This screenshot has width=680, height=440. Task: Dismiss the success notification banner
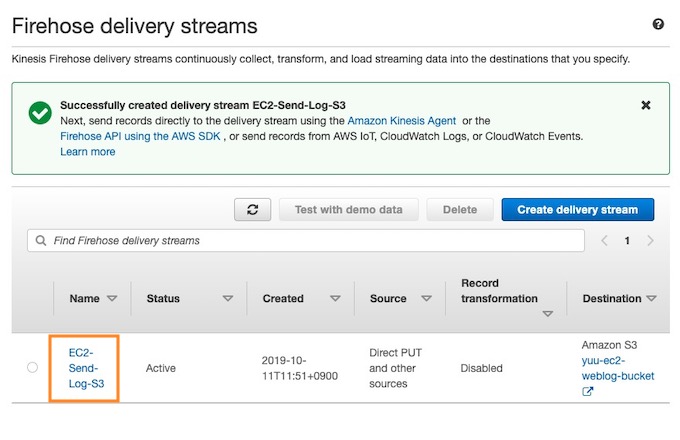tap(646, 105)
